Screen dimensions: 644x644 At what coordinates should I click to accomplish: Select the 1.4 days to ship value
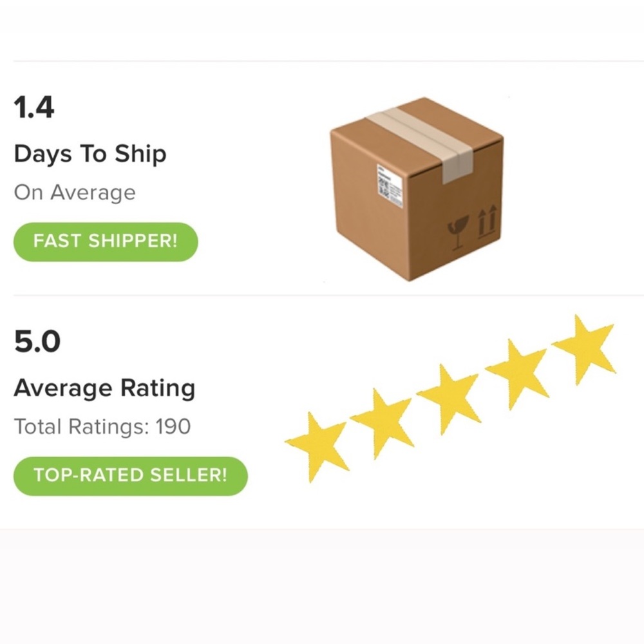pos(33,108)
